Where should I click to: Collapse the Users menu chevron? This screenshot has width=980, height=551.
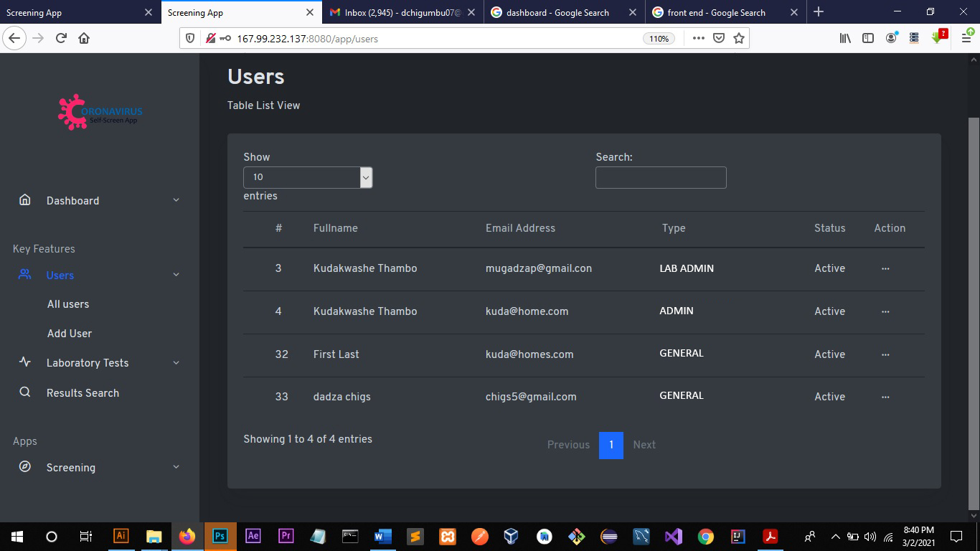[176, 275]
